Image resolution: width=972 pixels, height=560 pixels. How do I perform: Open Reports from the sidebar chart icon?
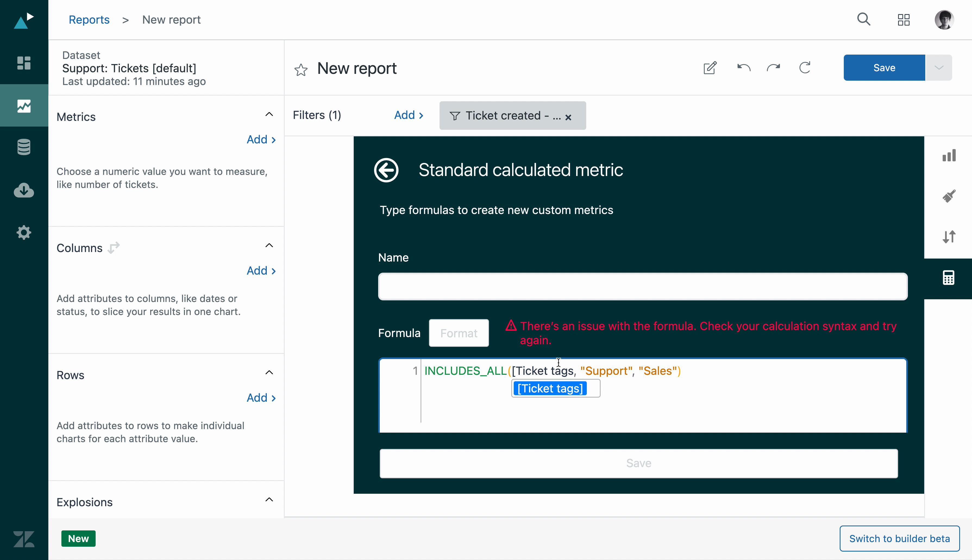click(x=24, y=105)
